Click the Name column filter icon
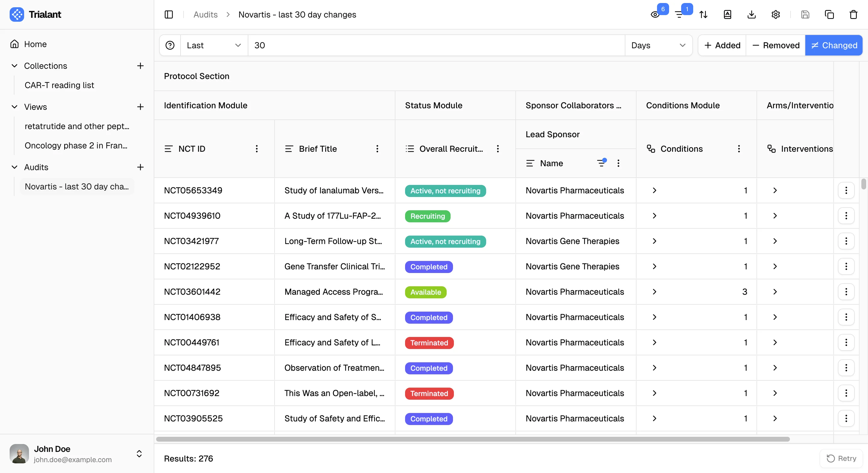Viewport: 868px width, 473px height. coord(602,163)
